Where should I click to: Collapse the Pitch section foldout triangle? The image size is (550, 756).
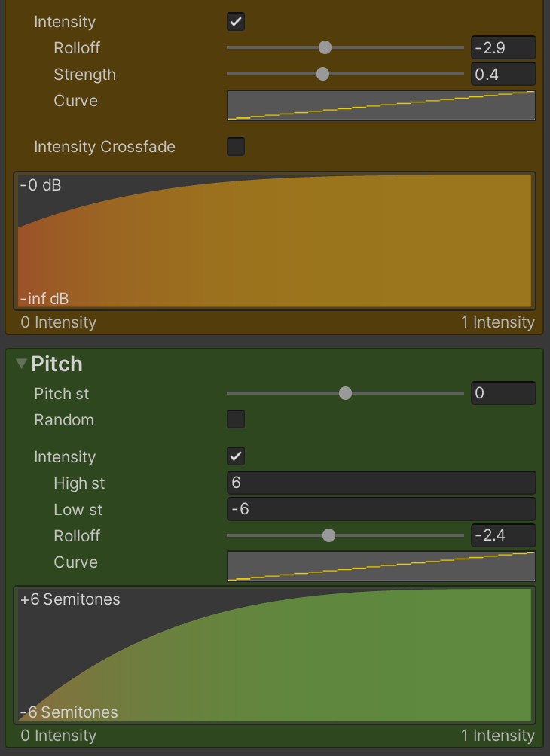pos(21,364)
